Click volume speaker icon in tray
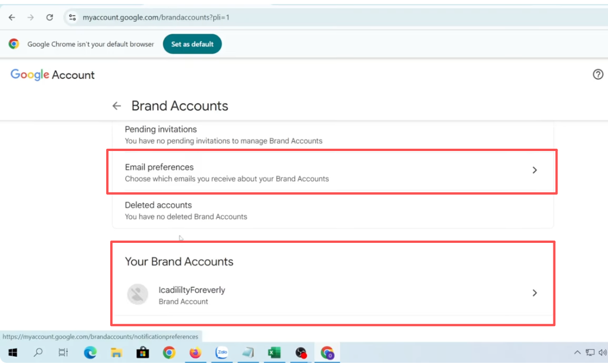This screenshot has width=608, height=364. click(x=603, y=353)
